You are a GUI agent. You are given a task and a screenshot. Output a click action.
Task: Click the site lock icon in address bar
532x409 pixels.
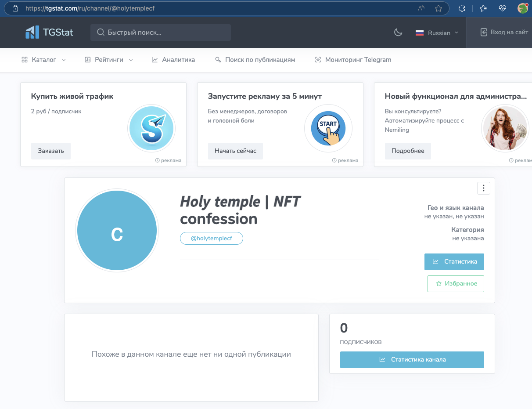(x=15, y=8)
